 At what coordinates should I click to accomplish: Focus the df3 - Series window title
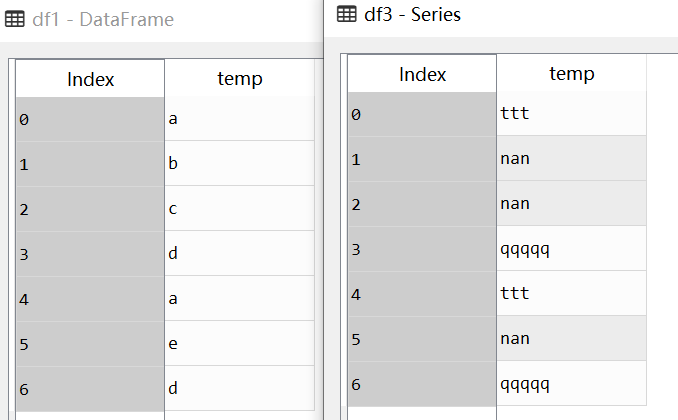click(x=412, y=14)
